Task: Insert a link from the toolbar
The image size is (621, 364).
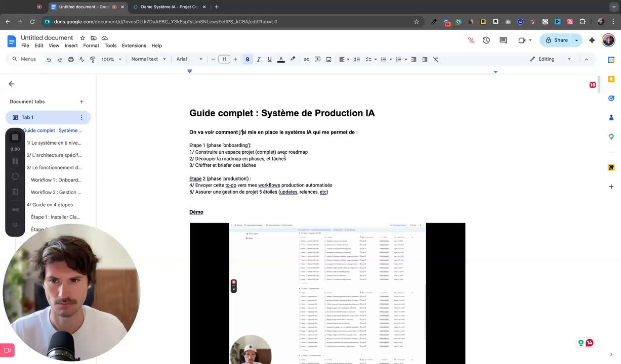Action: point(306,59)
